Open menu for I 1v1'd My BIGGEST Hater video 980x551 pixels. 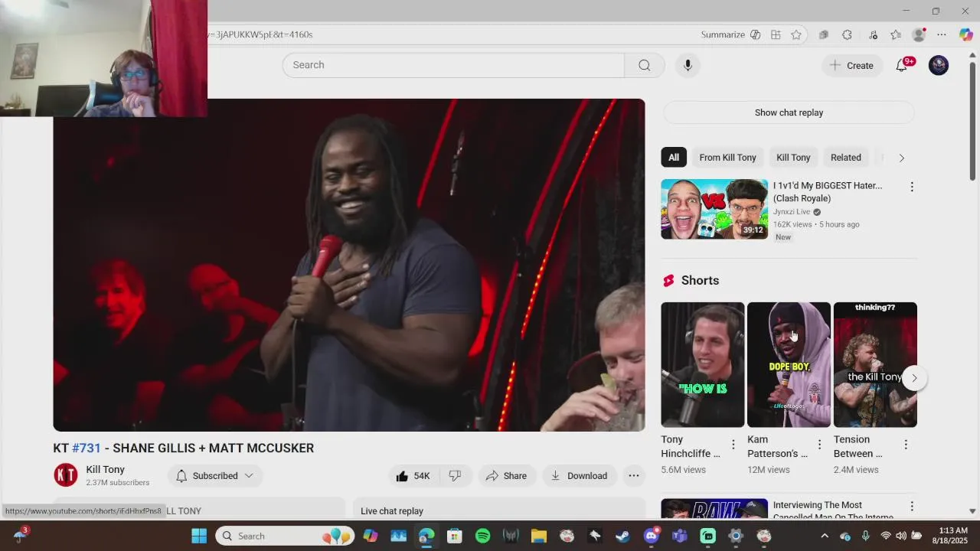(911, 187)
